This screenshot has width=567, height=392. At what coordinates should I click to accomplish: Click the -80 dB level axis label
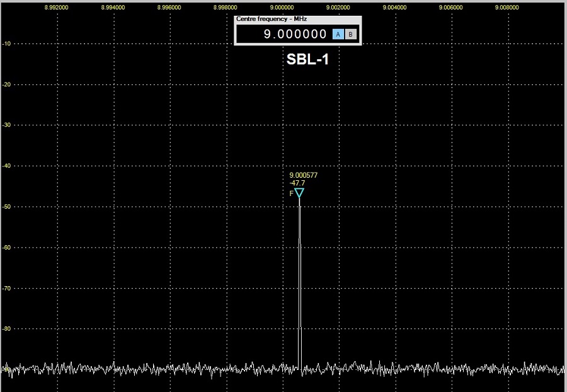pos(8,329)
